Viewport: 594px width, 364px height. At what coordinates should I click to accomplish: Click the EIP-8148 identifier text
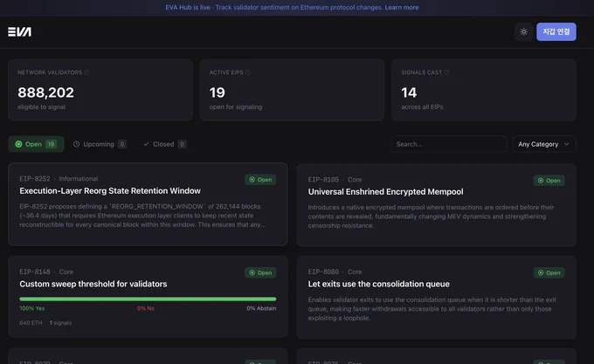pyautogui.click(x=34, y=271)
